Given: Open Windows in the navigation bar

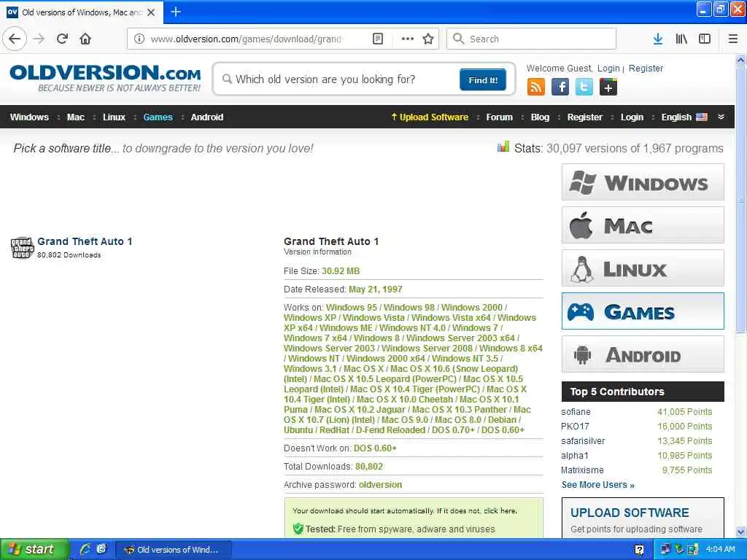Looking at the screenshot, I should (29, 117).
